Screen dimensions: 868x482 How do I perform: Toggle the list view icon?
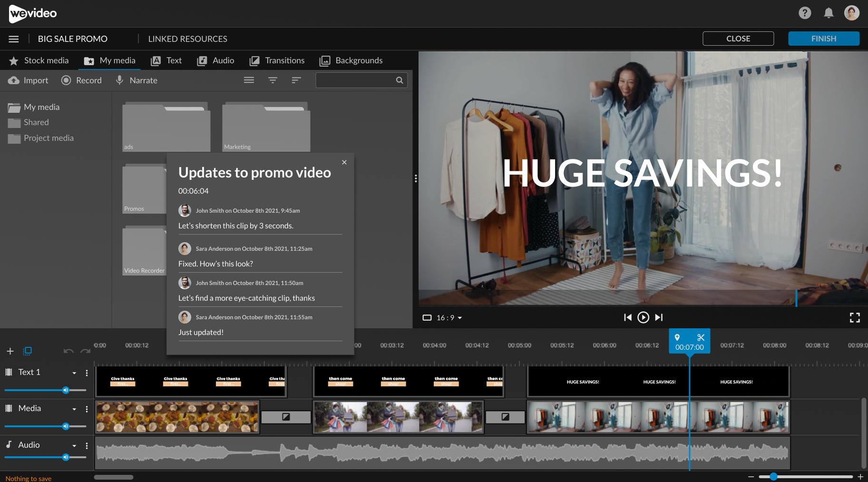click(249, 80)
